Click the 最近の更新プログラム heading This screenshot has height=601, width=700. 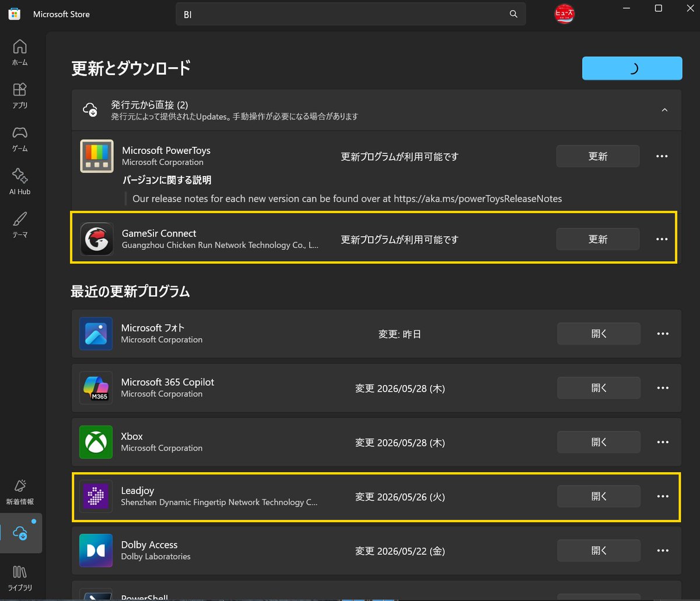[131, 291]
